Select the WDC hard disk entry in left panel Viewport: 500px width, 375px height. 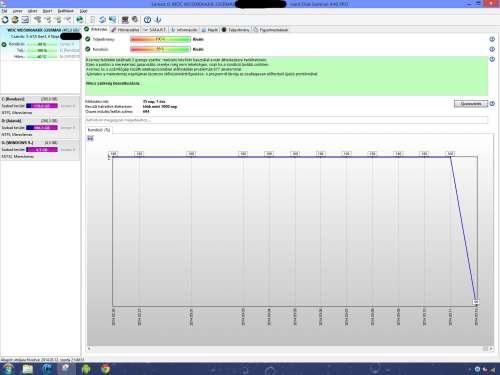click(x=40, y=43)
